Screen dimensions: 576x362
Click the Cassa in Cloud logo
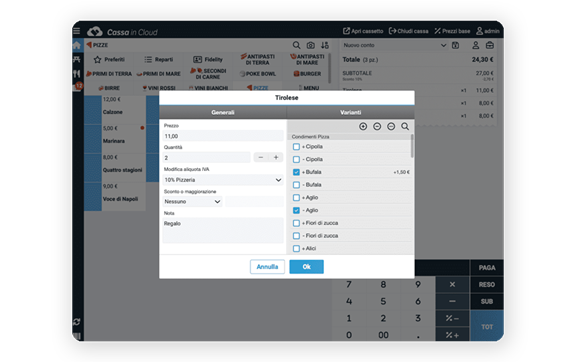(122, 32)
